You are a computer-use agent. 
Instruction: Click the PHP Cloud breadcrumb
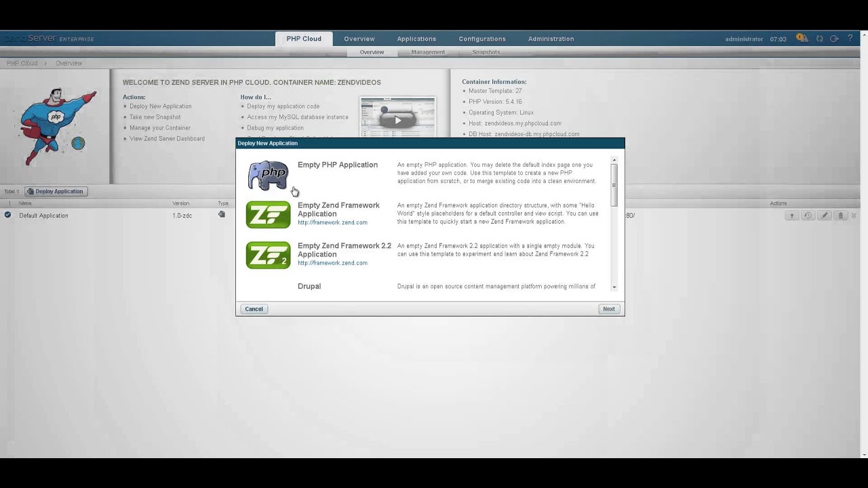pos(22,63)
